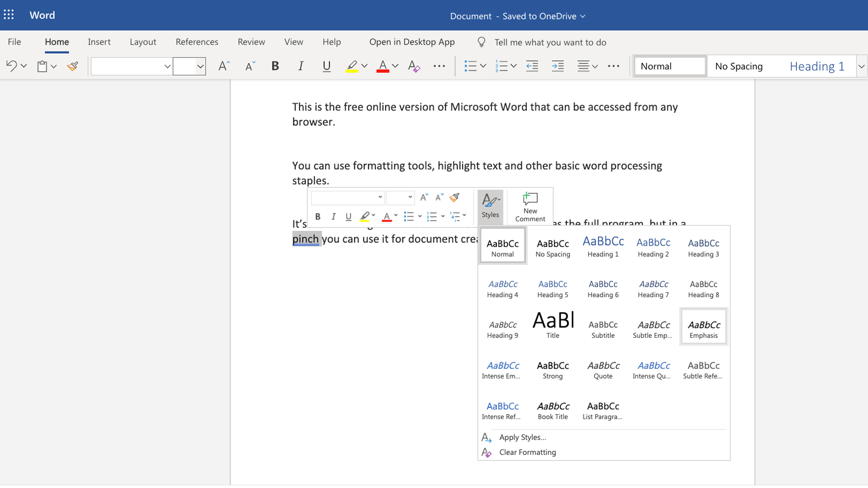Apply the Emphasis style from the gallery
868x488 pixels.
(x=703, y=326)
